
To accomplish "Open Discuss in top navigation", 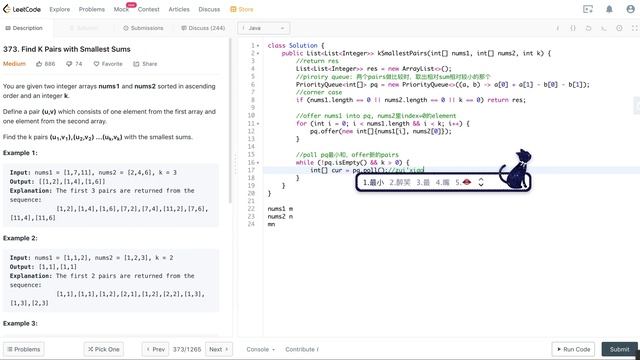I will coord(209,9).
